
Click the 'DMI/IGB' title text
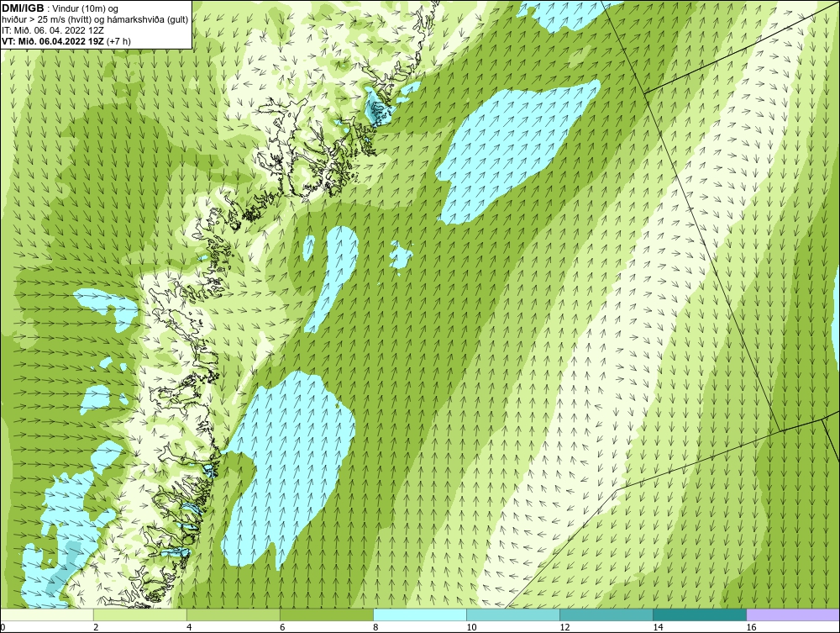tap(23, 8)
